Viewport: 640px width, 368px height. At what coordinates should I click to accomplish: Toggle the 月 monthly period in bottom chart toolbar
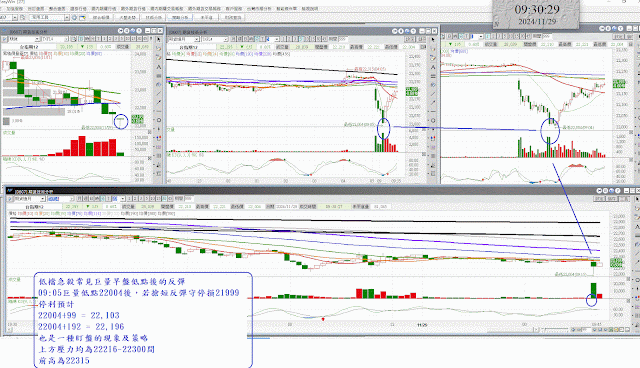tap(79, 199)
